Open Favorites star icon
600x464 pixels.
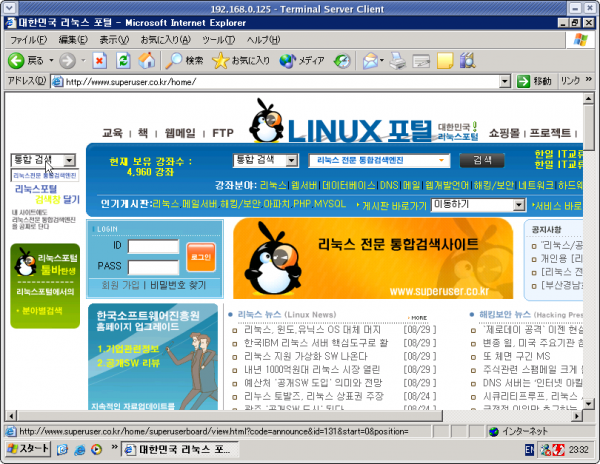(220, 61)
